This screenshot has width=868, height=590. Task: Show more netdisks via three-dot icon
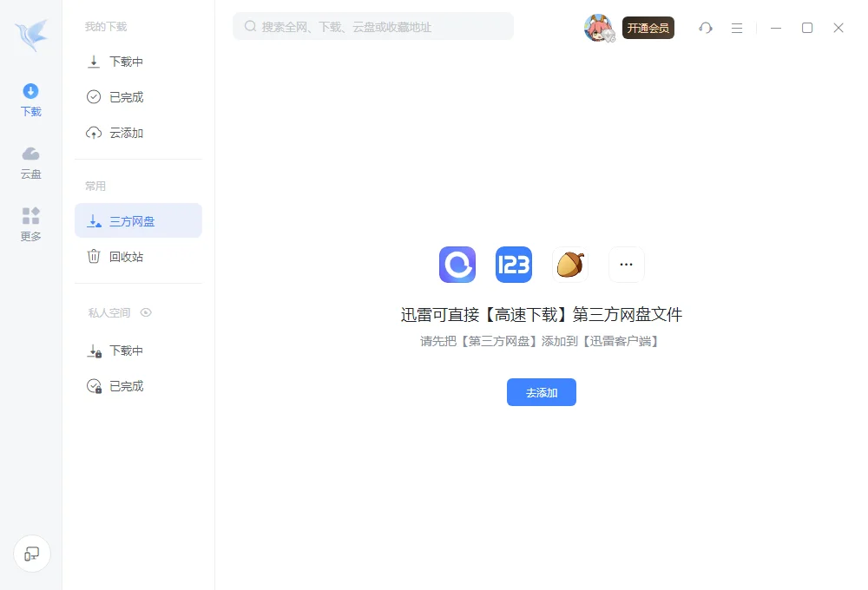coord(626,265)
